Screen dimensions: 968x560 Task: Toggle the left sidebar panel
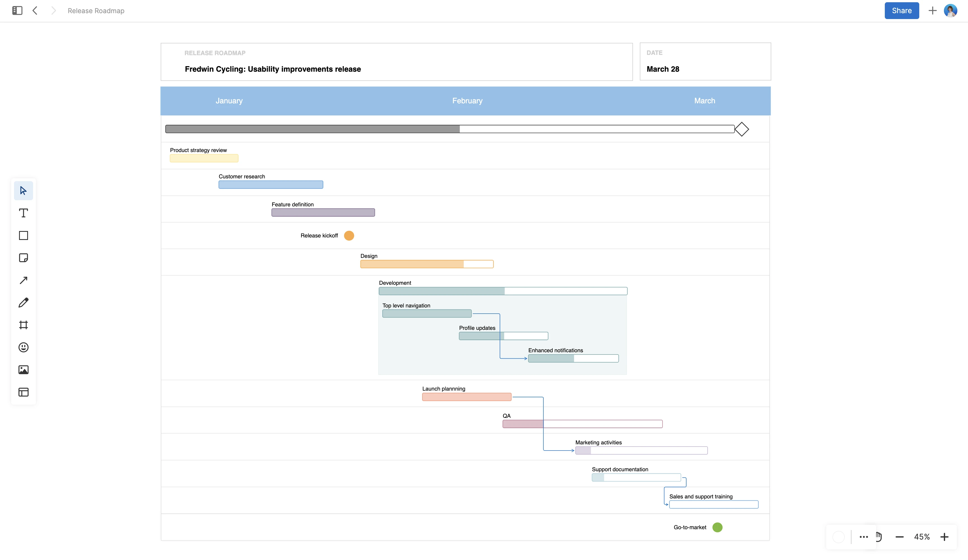tap(17, 11)
